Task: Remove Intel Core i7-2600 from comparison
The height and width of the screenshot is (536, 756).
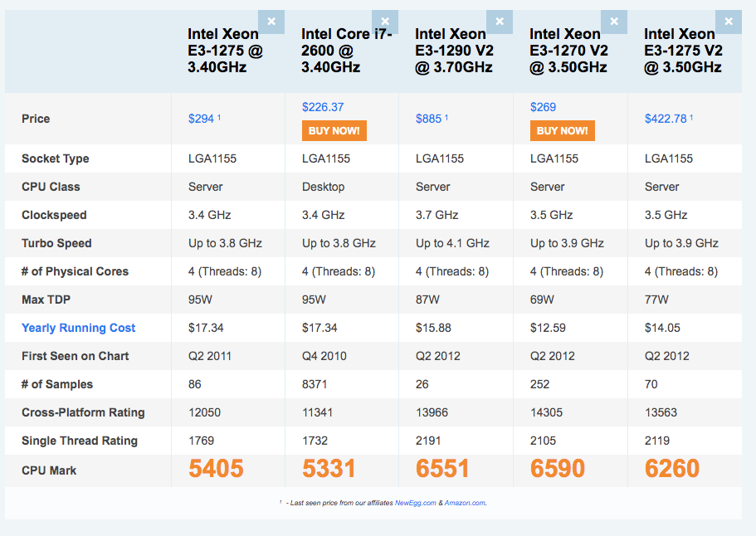Action: (x=385, y=22)
